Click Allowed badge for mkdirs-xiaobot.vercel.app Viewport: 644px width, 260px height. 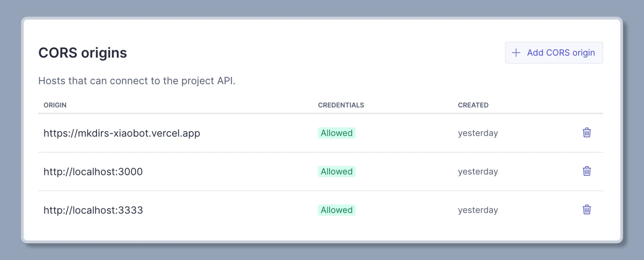337,133
